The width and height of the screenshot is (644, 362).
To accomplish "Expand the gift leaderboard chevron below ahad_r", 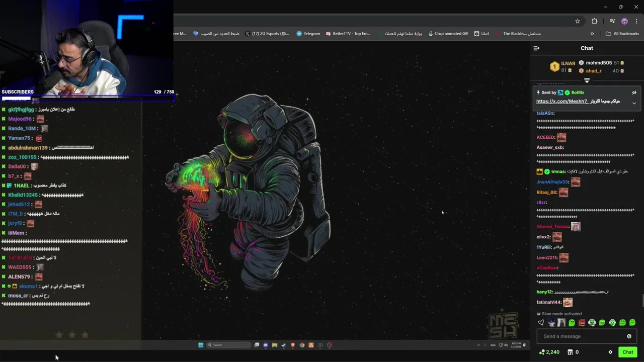I will tap(587, 80).
